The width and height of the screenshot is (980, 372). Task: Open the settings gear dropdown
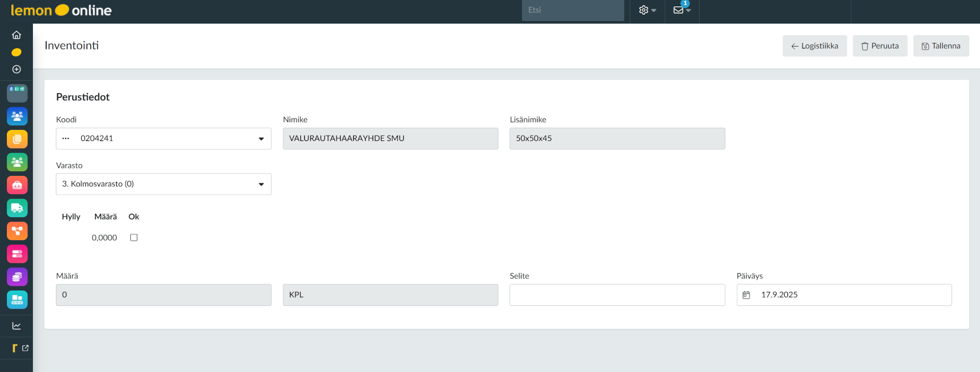click(647, 10)
